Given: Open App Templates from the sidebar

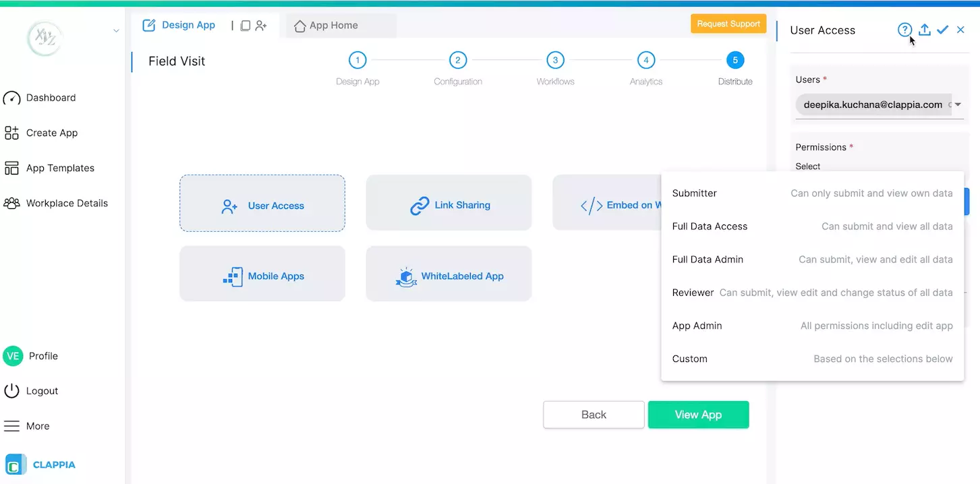Looking at the screenshot, I should pos(59,168).
